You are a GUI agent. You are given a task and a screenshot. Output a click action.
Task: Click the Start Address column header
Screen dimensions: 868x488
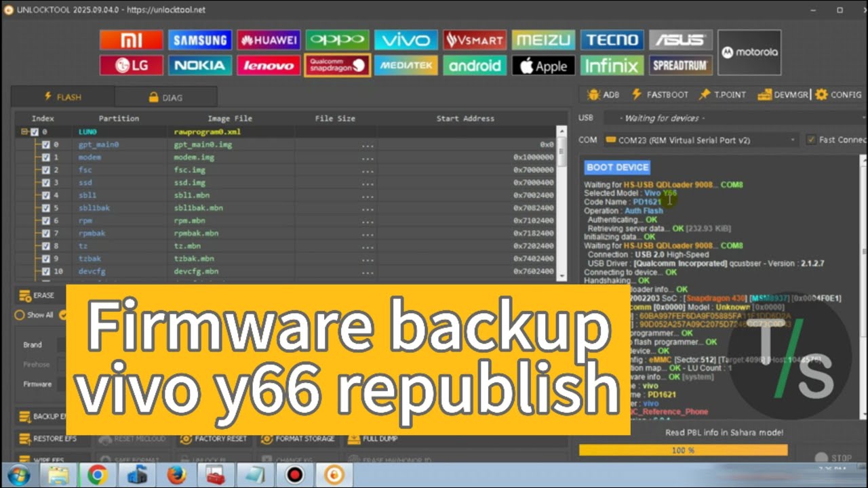[465, 118]
